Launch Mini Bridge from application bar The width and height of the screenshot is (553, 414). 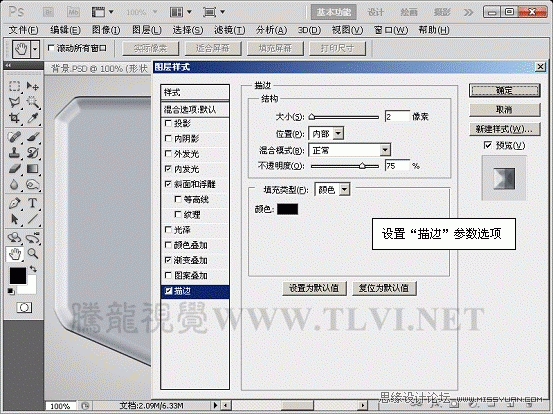(x=73, y=12)
